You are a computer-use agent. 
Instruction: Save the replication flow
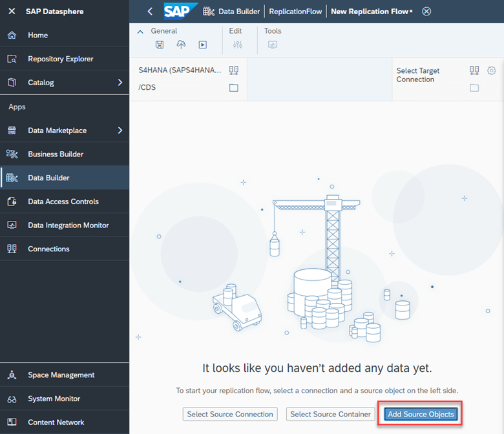click(x=160, y=45)
